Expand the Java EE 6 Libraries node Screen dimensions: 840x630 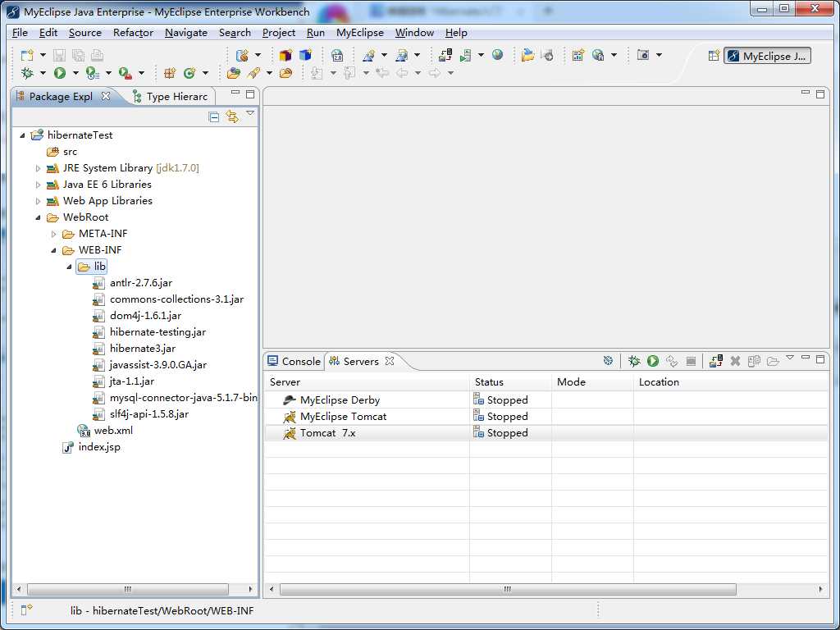click(38, 185)
